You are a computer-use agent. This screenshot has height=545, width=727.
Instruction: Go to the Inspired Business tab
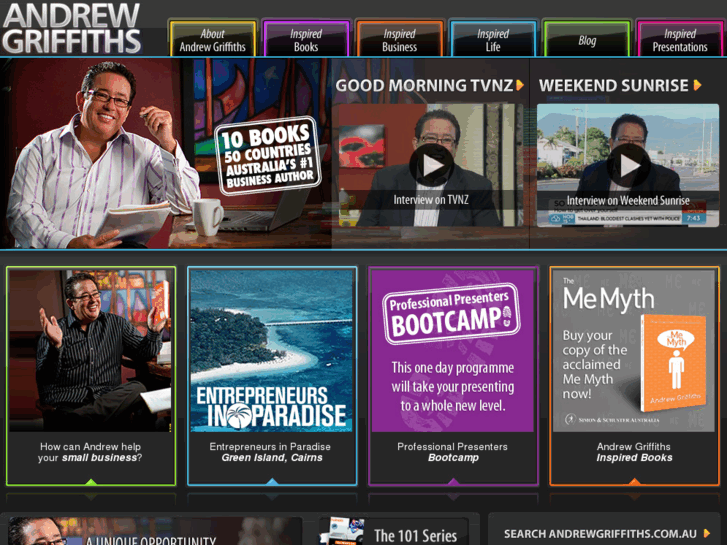coord(400,38)
